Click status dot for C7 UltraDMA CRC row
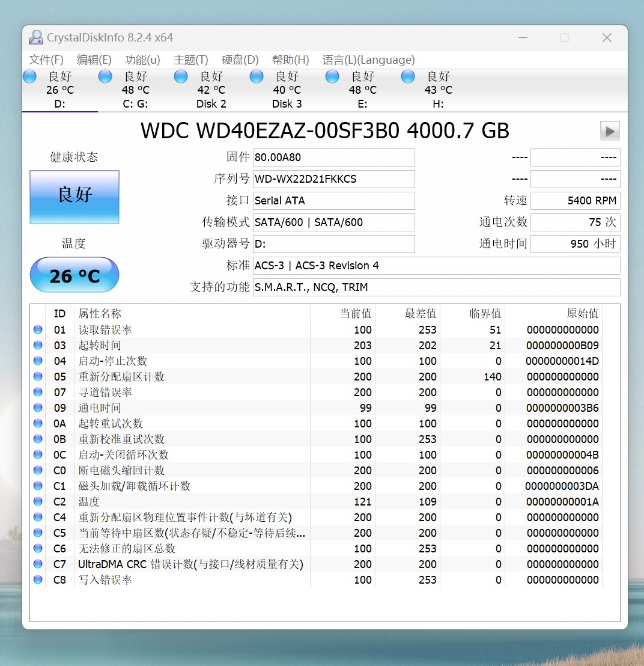 [38, 564]
